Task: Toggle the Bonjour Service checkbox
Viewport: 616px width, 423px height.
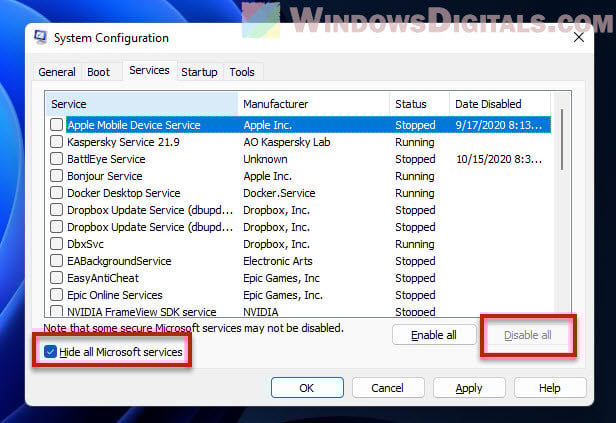Action: pos(57,176)
